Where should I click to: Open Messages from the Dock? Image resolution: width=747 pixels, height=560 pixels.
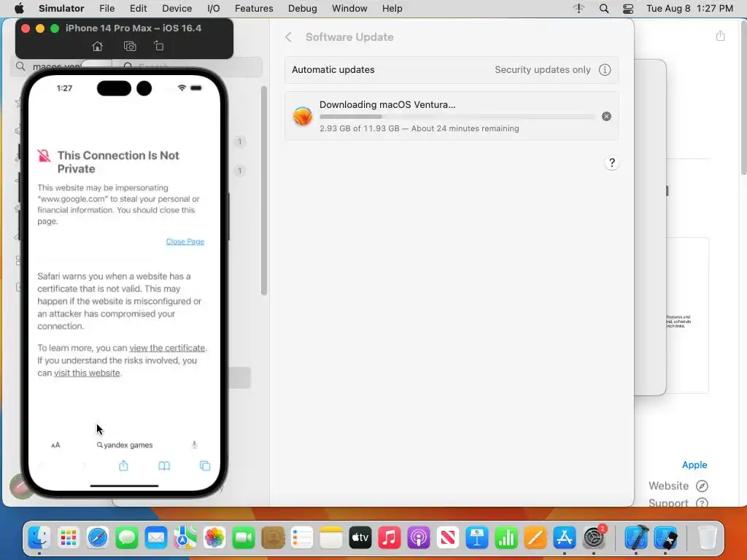(127, 538)
